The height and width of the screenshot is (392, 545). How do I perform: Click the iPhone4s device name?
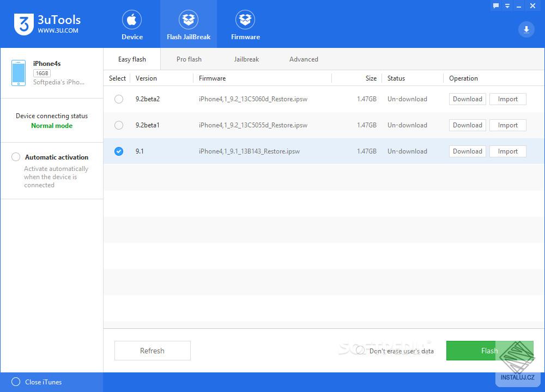47,64
